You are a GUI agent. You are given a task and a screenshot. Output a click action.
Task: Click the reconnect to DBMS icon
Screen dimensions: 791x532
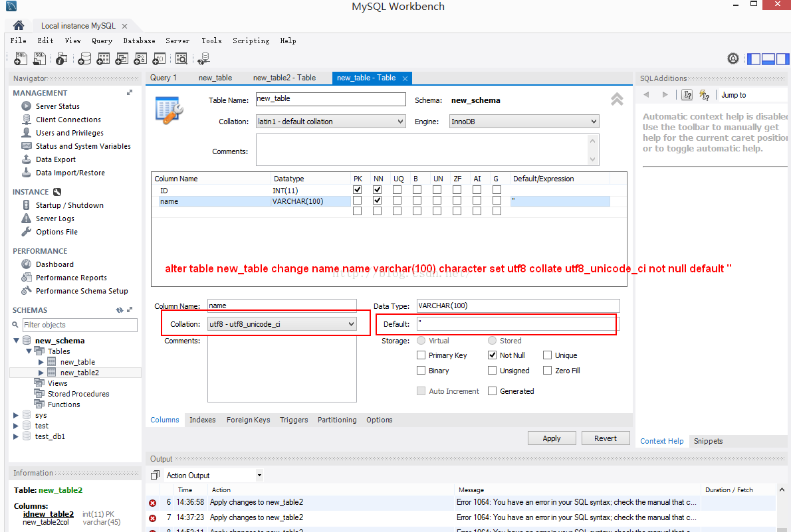pyautogui.click(x=203, y=59)
